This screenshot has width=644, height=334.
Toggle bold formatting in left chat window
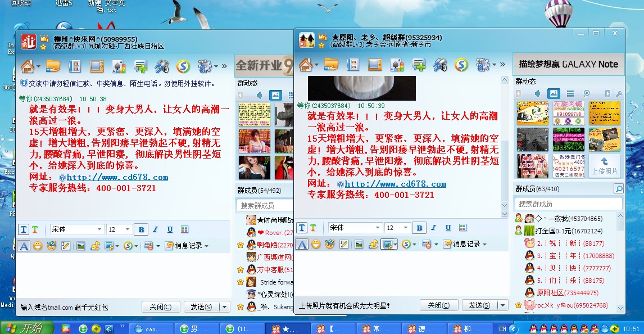141,229
